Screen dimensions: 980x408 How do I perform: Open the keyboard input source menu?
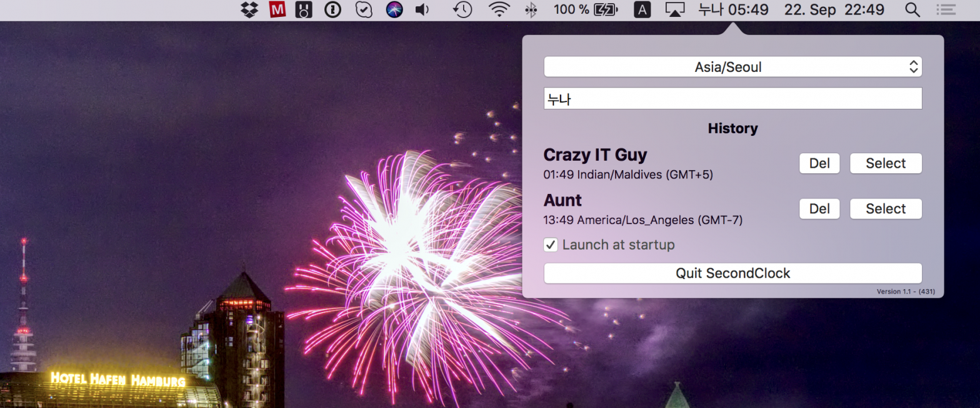[x=642, y=9]
